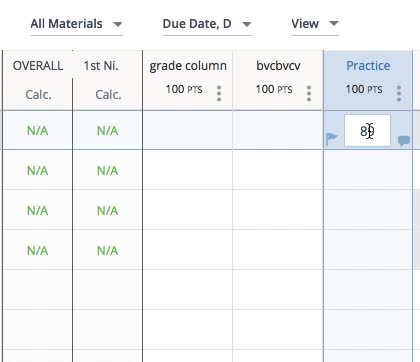
Task: Open the Due Date sort dropdown
Action: (x=207, y=24)
